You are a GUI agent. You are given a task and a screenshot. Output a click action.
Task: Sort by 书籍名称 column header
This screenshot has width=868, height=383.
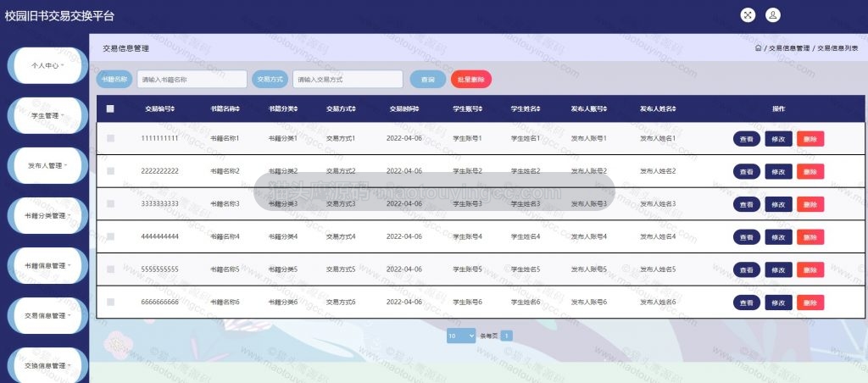coord(225,109)
